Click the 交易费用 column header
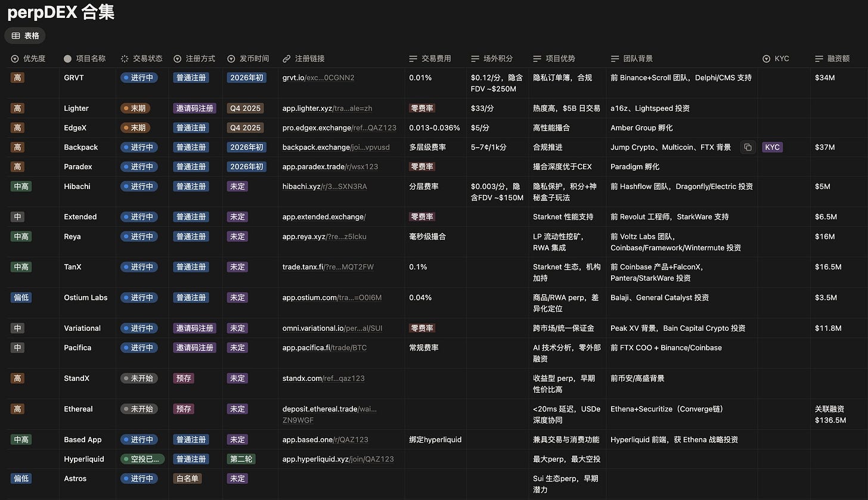This screenshot has width=868, height=500. coord(430,58)
